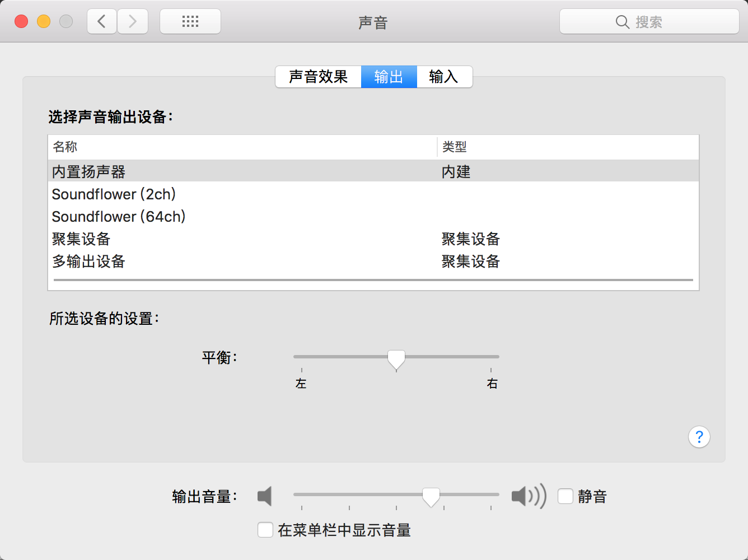
Task: Toggle 在菜单栏中显示音量 checkbox
Action: coord(265,530)
